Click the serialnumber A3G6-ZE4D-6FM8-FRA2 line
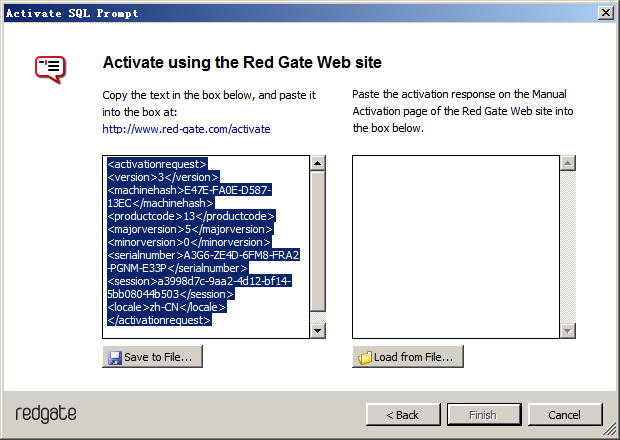Screen dimensions: 620x440 pos(203,255)
